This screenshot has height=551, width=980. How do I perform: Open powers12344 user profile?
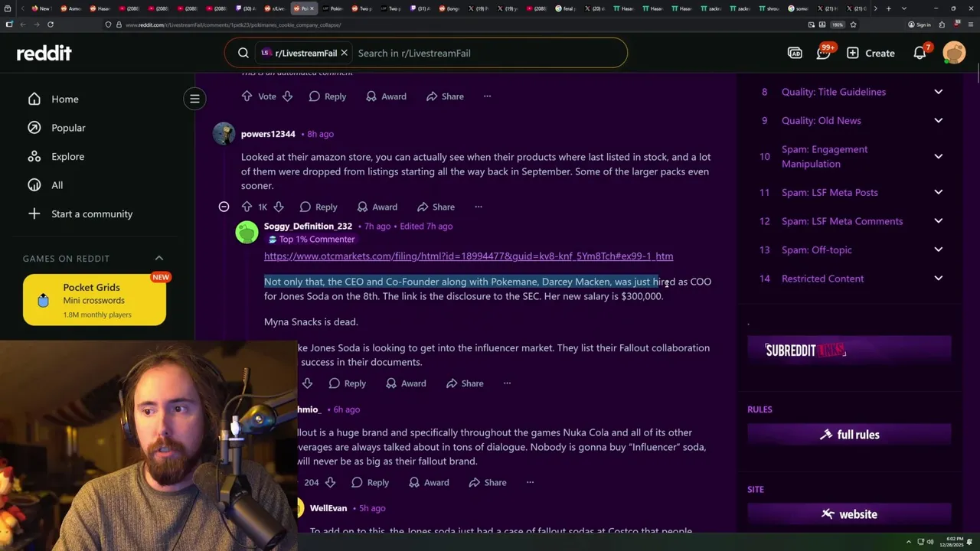click(x=268, y=134)
